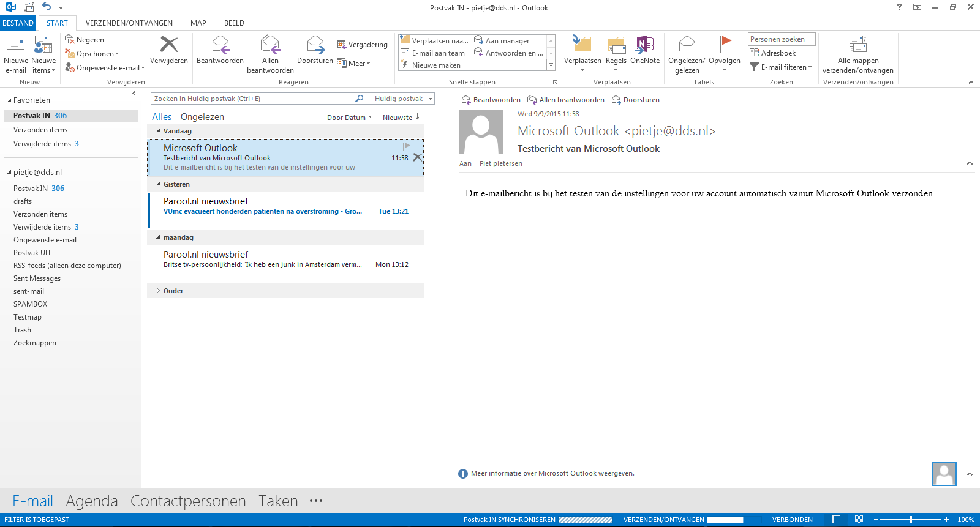Open the Adresboek
The width and height of the screenshot is (980, 527).
point(773,53)
